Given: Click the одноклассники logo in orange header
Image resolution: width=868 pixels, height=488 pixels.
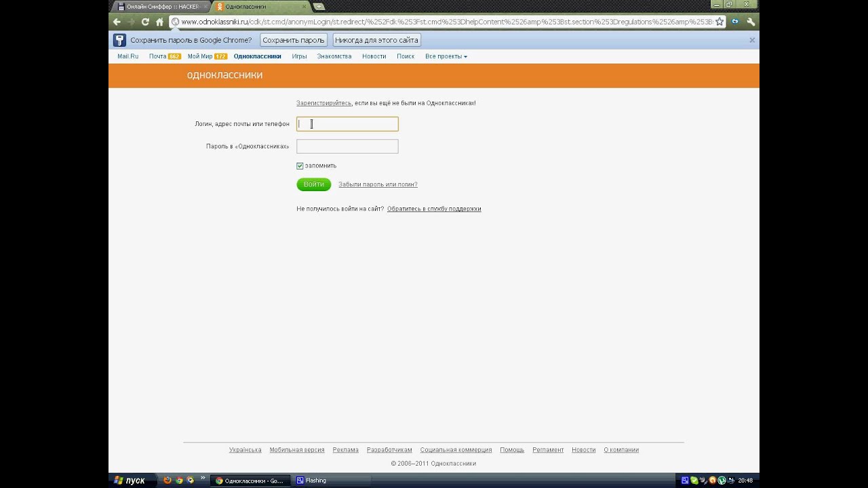Looking at the screenshot, I should click(x=224, y=75).
